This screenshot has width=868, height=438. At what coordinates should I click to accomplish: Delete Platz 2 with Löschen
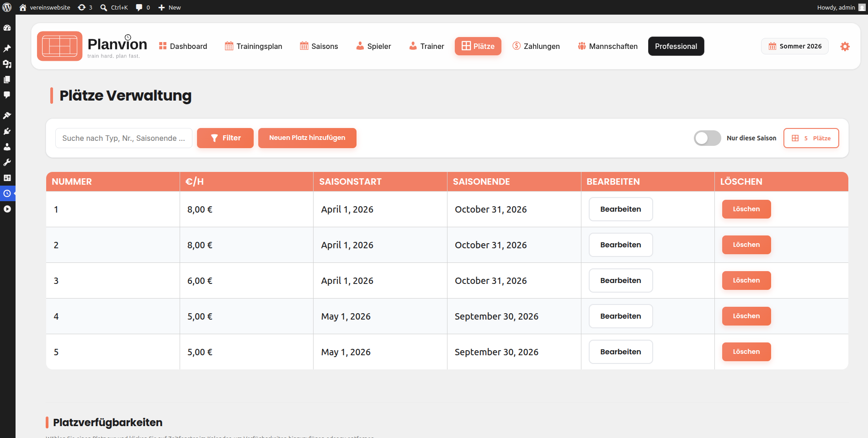click(746, 245)
